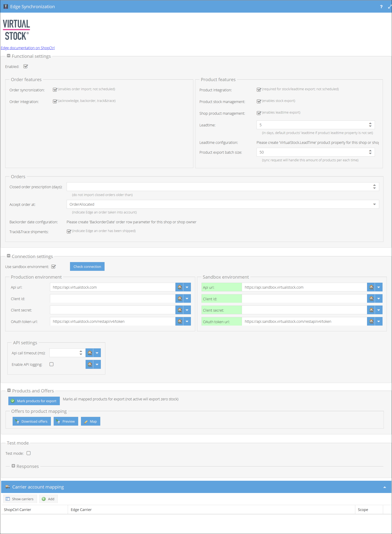The height and width of the screenshot is (534, 392).
Task: Toggle Product integration checkbox
Action: 259,89
